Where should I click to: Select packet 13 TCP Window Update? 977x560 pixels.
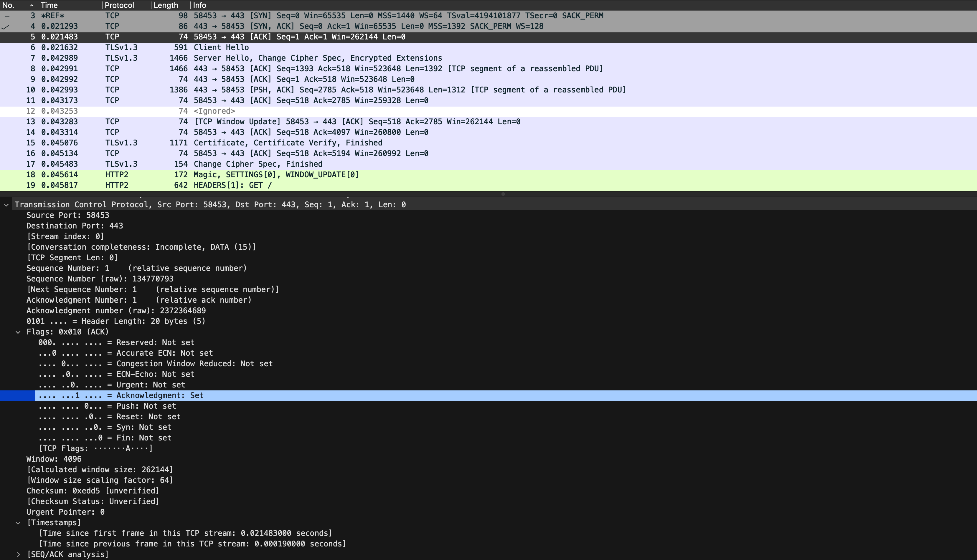coord(488,122)
